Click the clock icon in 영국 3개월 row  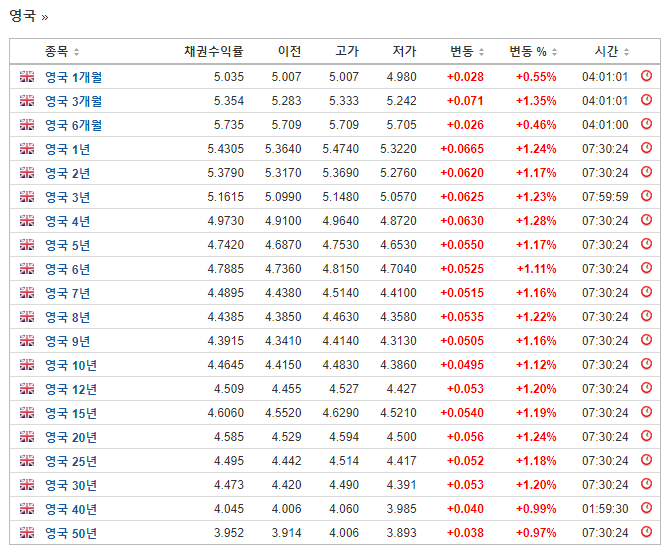(646, 100)
